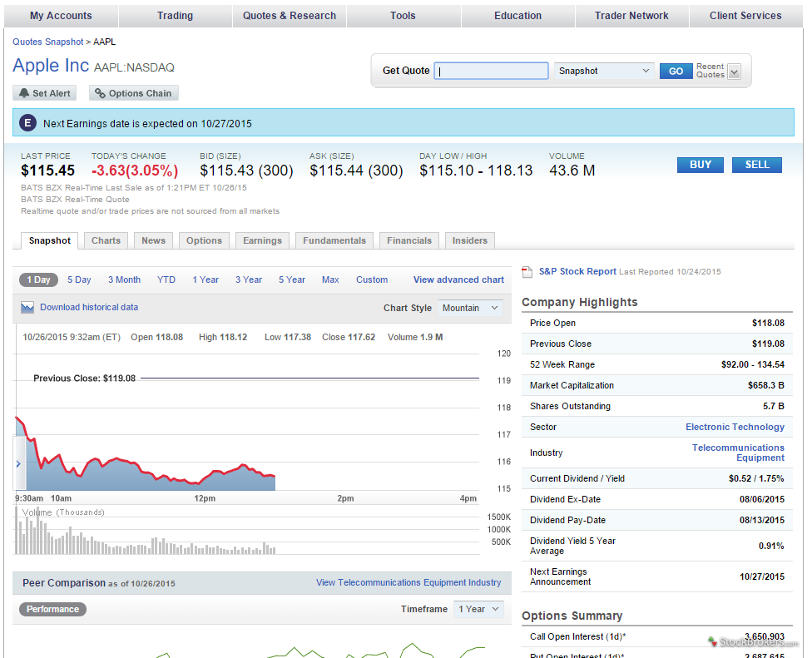Click the Telecommunications Equipment industry link
The image size is (812, 658).
pos(738,453)
